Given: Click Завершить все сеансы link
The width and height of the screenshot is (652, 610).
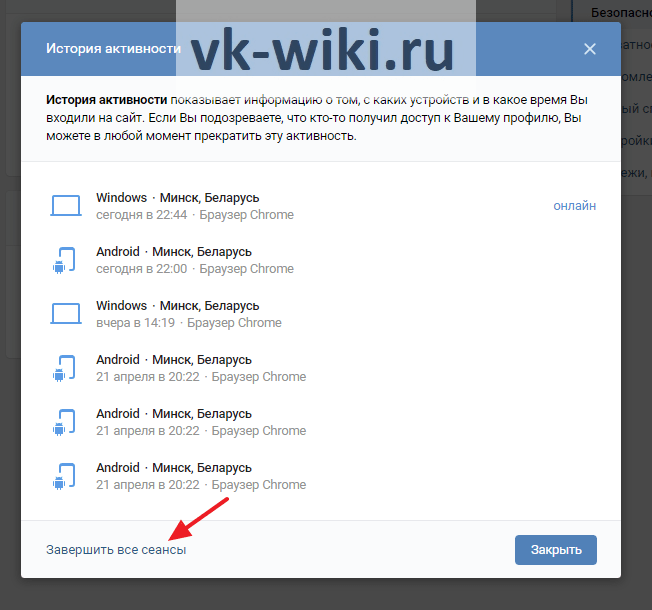Looking at the screenshot, I should pyautogui.click(x=116, y=550).
